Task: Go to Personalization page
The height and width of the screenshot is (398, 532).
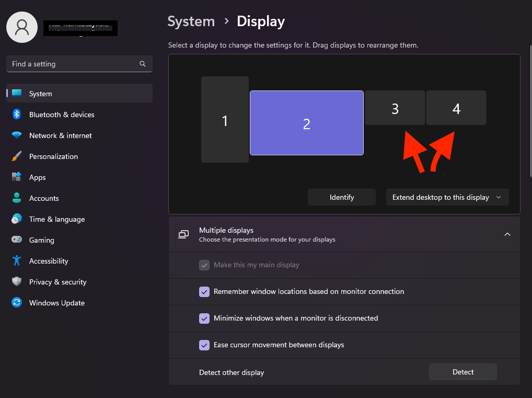Action: click(79, 156)
